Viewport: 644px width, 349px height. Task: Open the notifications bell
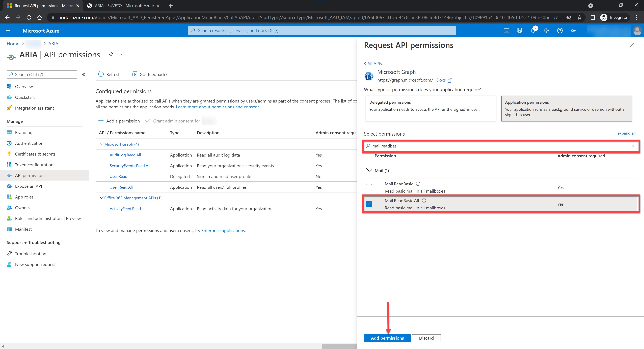point(533,31)
